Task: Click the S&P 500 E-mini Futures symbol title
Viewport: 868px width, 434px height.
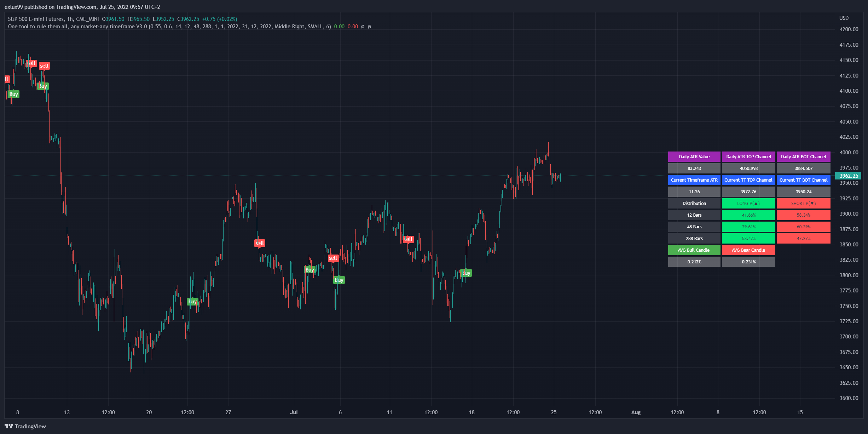Action: coord(36,19)
